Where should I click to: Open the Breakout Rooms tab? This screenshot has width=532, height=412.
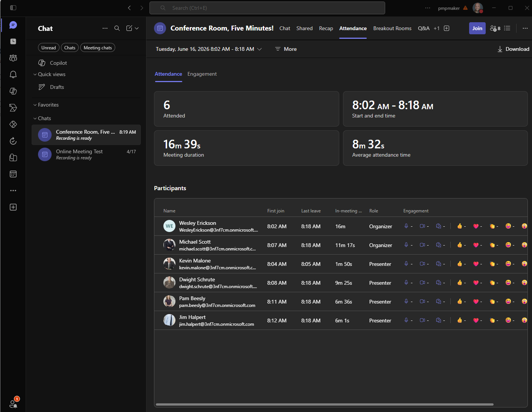click(392, 28)
